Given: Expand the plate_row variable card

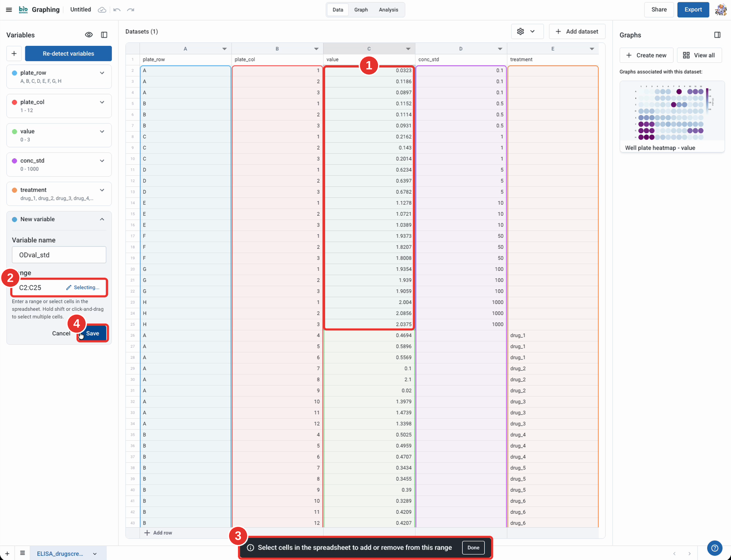Looking at the screenshot, I should point(102,73).
